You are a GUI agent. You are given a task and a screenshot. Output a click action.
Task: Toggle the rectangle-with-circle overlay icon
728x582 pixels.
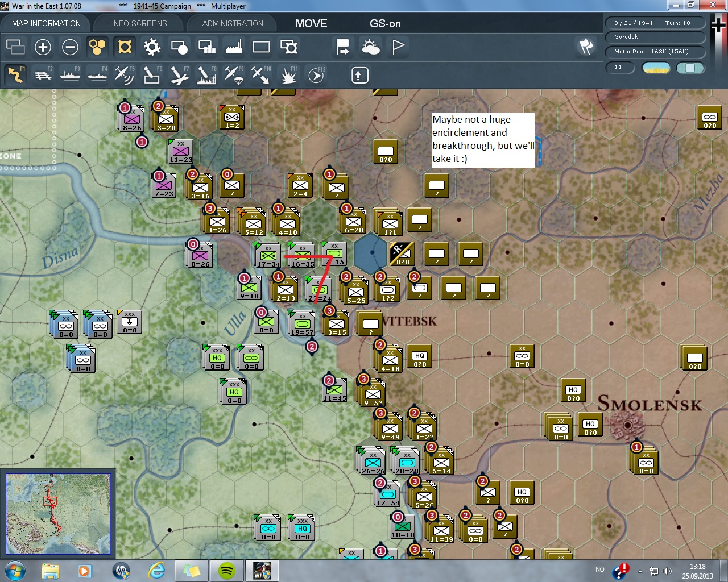(179, 47)
